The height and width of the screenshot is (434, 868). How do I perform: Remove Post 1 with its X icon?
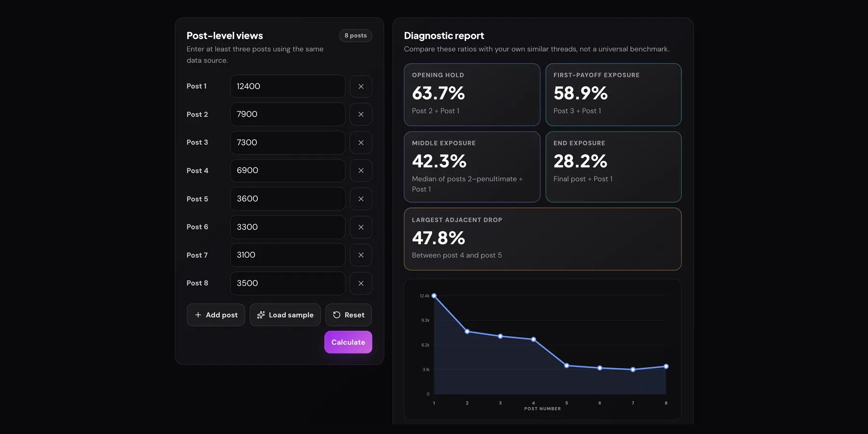pyautogui.click(x=361, y=86)
